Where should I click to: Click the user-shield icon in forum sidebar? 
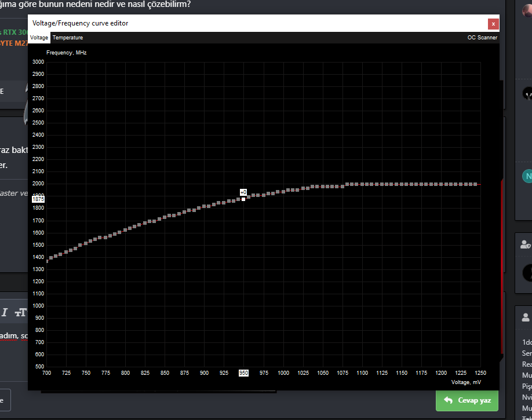coord(526,244)
